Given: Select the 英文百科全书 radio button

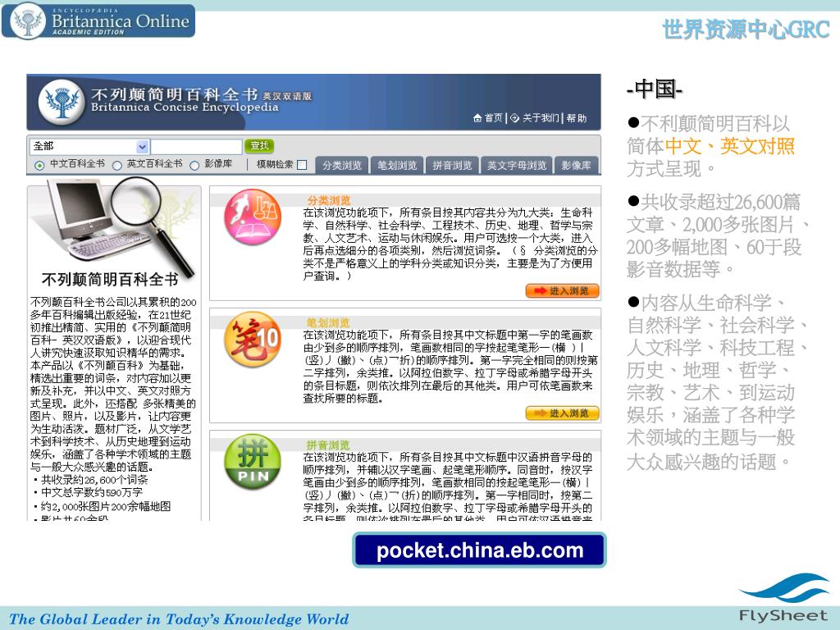Looking at the screenshot, I should [x=116, y=166].
